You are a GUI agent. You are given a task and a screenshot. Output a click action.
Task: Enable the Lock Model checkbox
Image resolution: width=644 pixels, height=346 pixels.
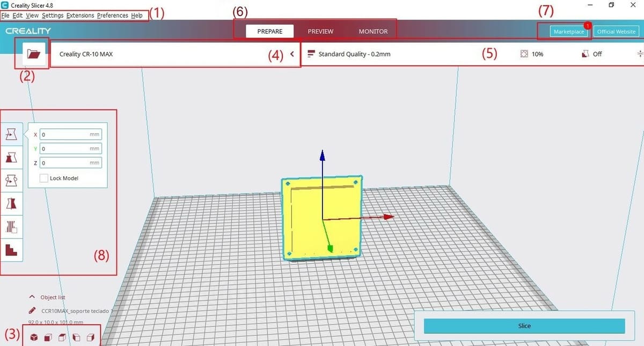click(x=44, y=178)
